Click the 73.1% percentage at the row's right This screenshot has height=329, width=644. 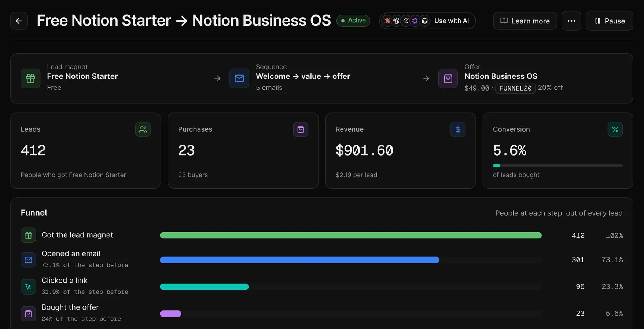coord(612,260)
